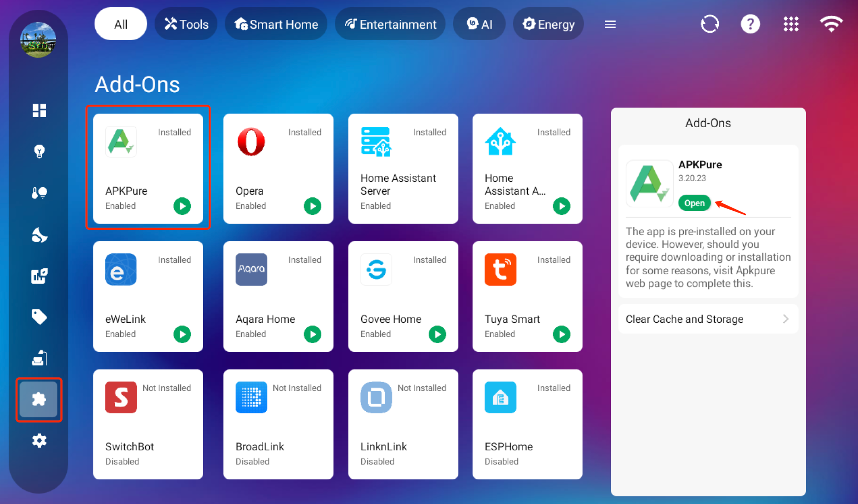The image size is (858, 504).
Task: Select the SwitchBot add-on card
Action: 148,424
